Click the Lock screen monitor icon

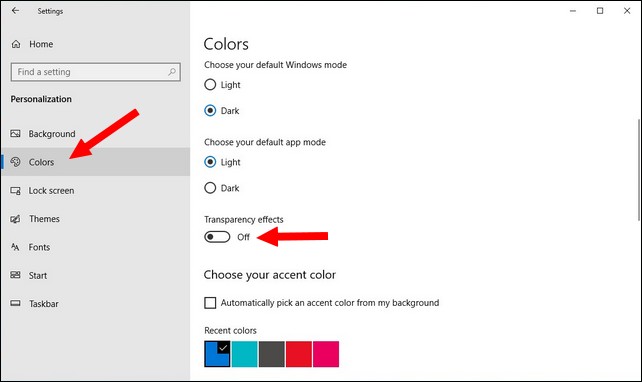pos(16,190)
